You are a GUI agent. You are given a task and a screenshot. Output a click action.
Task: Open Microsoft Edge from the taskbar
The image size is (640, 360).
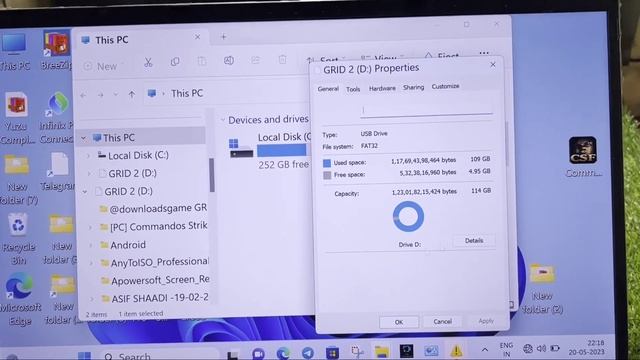[x=283, y=353]
